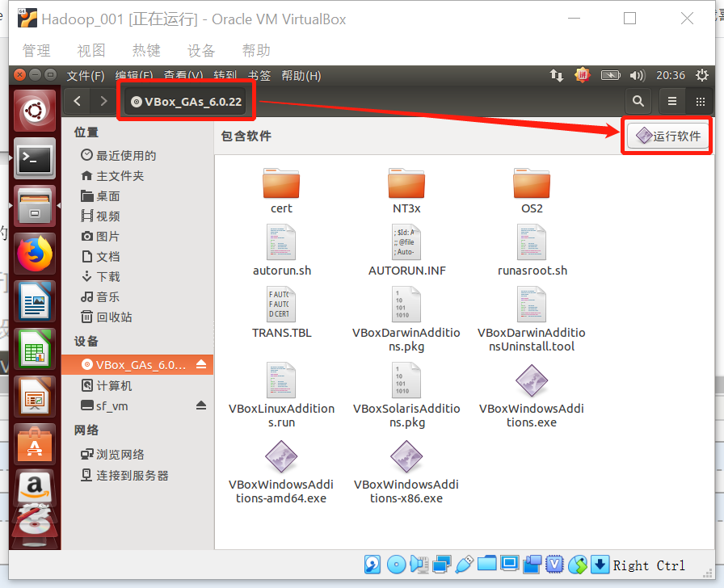
Task: Eject the VBox_GAs disc
Action: coord(201,364)
